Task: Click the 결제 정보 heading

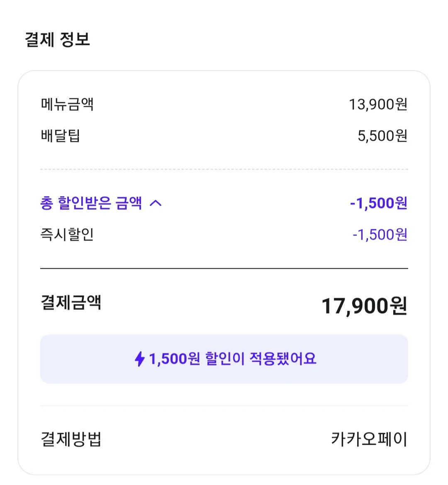Action: tap(58, 39)
